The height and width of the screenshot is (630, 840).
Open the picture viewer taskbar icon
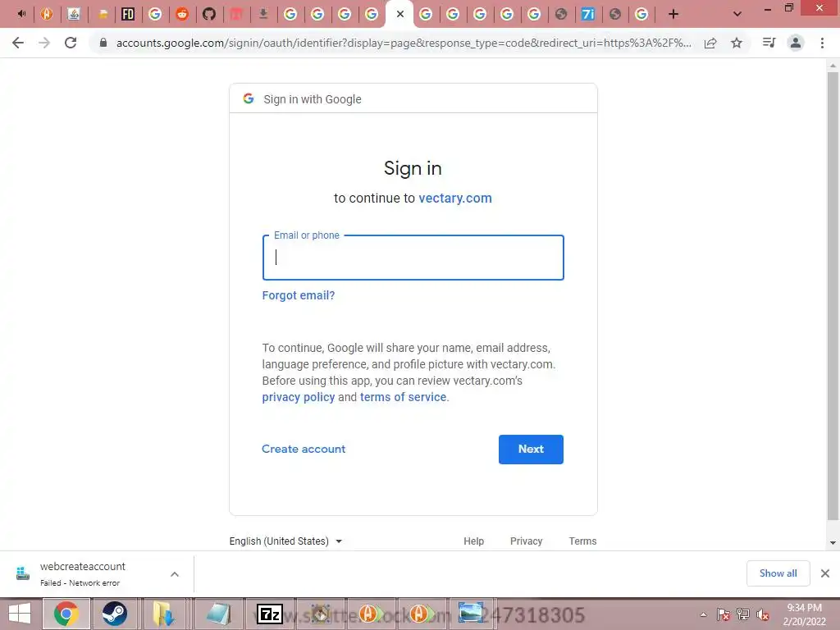pos(471,614)
